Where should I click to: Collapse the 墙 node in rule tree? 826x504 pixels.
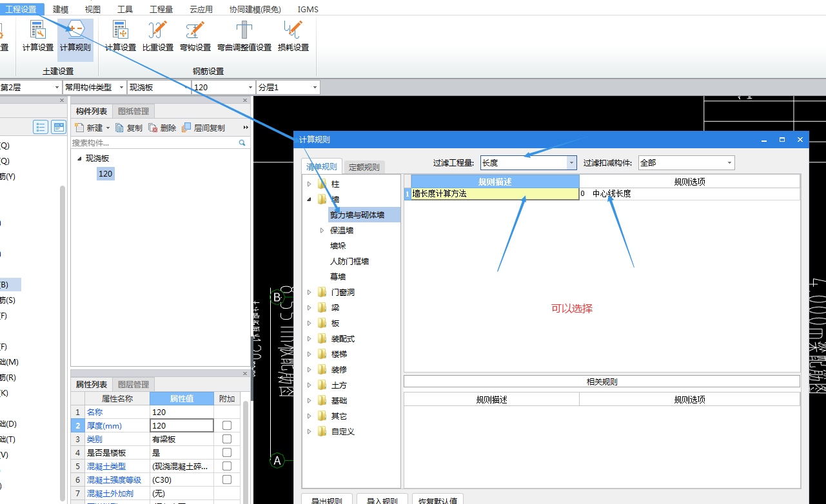[309, 200]
